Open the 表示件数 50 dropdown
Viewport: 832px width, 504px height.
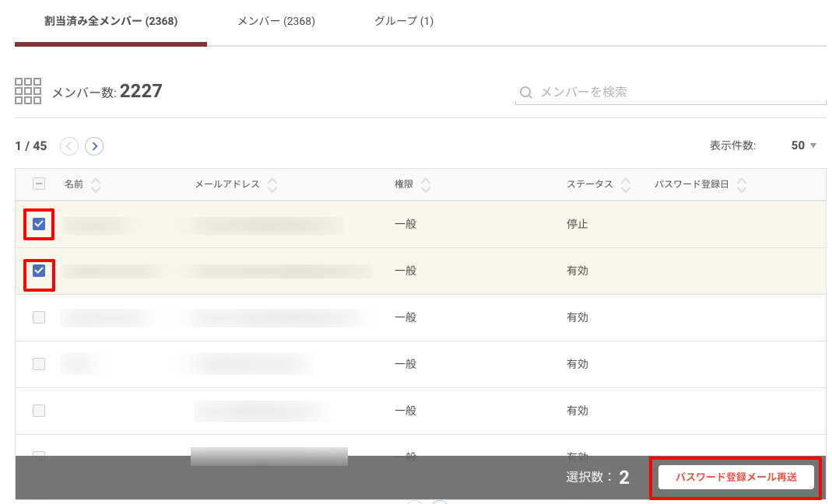click(803, 145)
